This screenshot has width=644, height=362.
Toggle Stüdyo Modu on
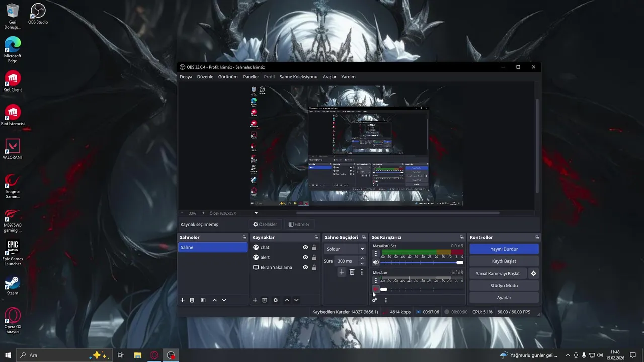click(x=504, y=286)
